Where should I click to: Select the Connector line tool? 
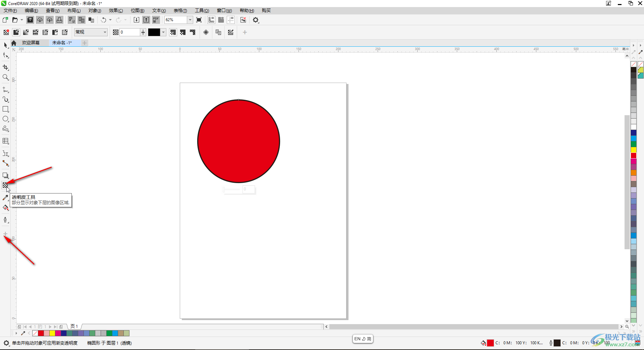pyautogui.click(x=5, y=163)
